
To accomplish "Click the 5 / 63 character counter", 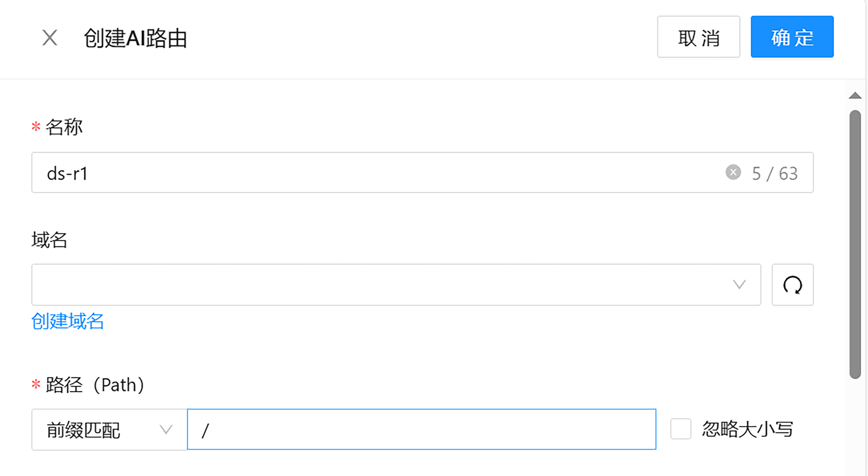I will [775, 174].
